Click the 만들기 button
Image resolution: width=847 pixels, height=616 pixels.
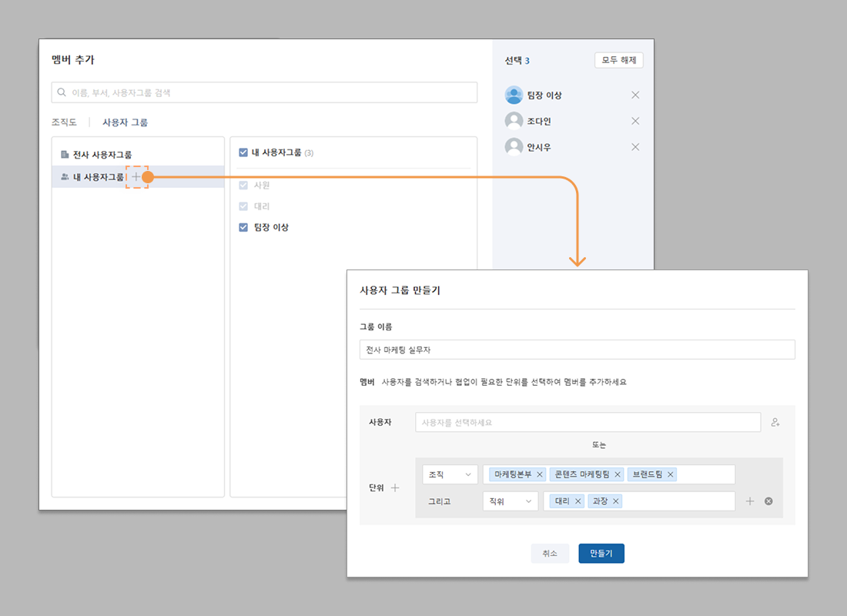(601, 554)
